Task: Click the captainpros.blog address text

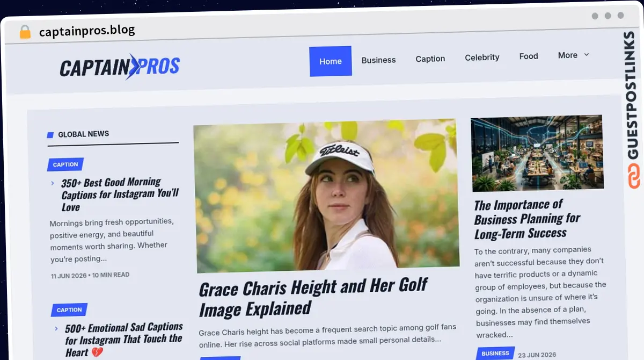Action: (x=87, y=31)
